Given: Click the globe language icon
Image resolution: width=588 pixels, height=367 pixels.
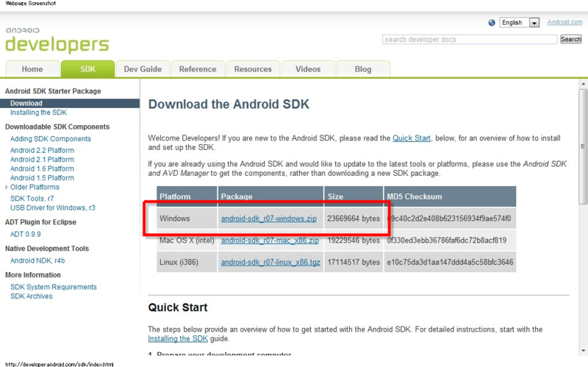Looking at the screenshot, I should pos(492,23).
